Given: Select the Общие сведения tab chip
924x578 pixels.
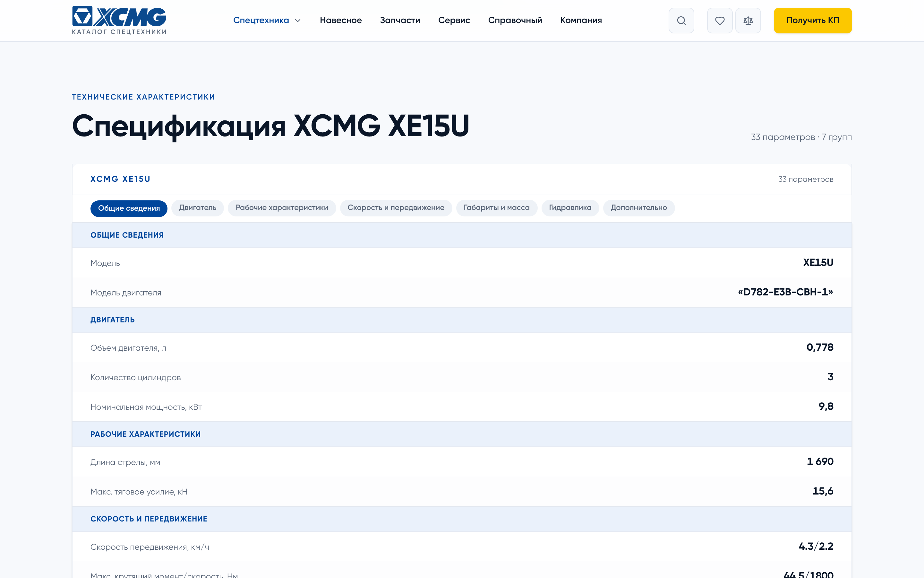Looking at the screenshot, I should [x=129, y=208].
